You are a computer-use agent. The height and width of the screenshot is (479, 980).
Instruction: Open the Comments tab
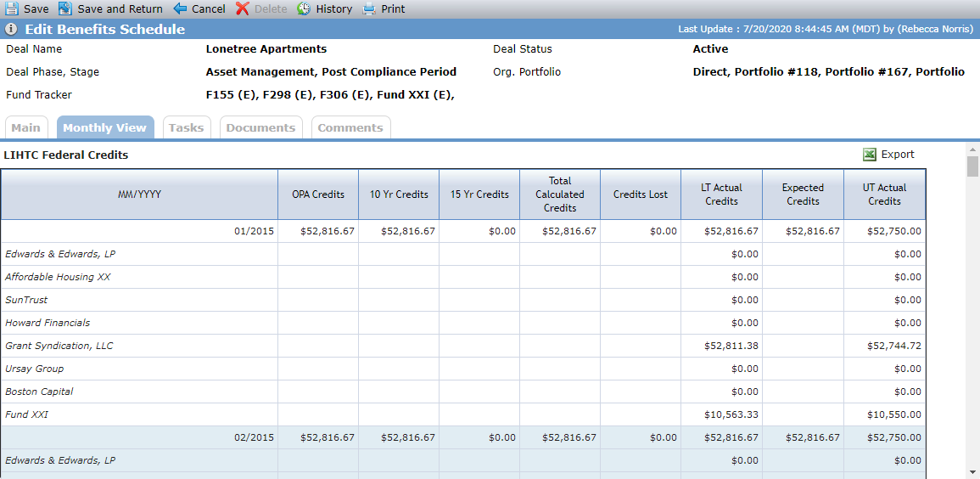pos(350,127)
